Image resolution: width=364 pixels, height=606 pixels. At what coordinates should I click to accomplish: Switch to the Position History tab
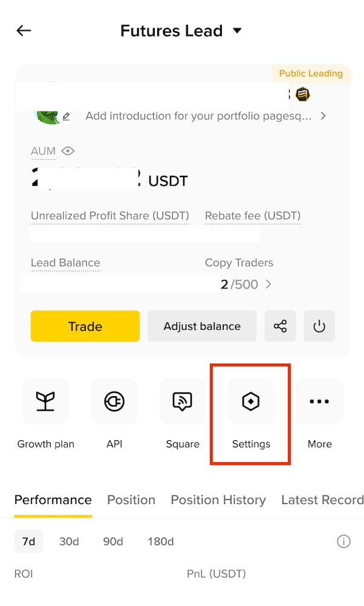click(218, 500)
